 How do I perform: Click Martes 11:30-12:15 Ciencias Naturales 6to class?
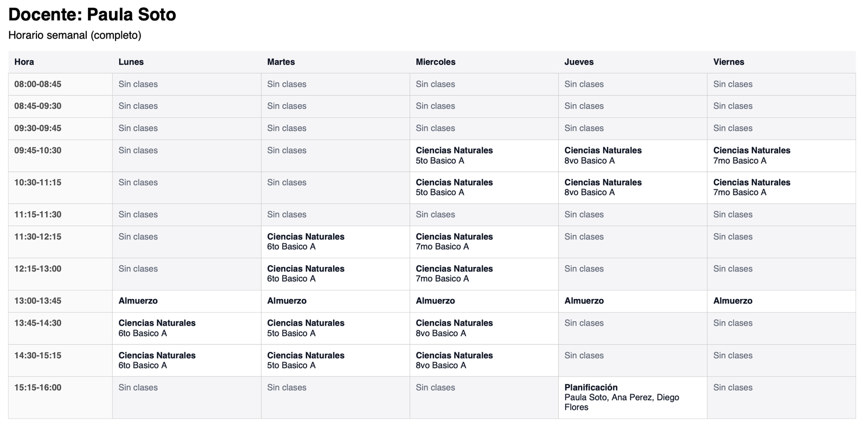pos(305,241)
